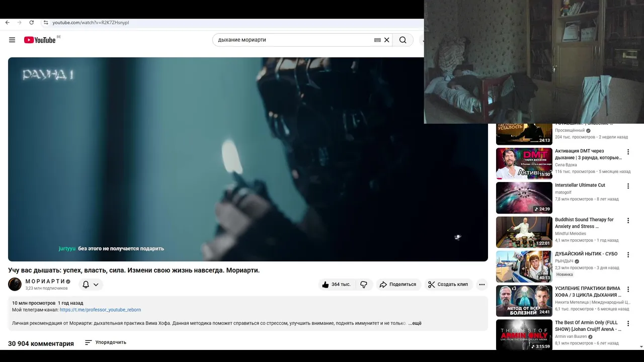The width and height of the screenshot is (644, 362).
Task: Open the УСТАЛОСТЬ 24:13 video thumbnail
Action: click(x=524, y=134)
